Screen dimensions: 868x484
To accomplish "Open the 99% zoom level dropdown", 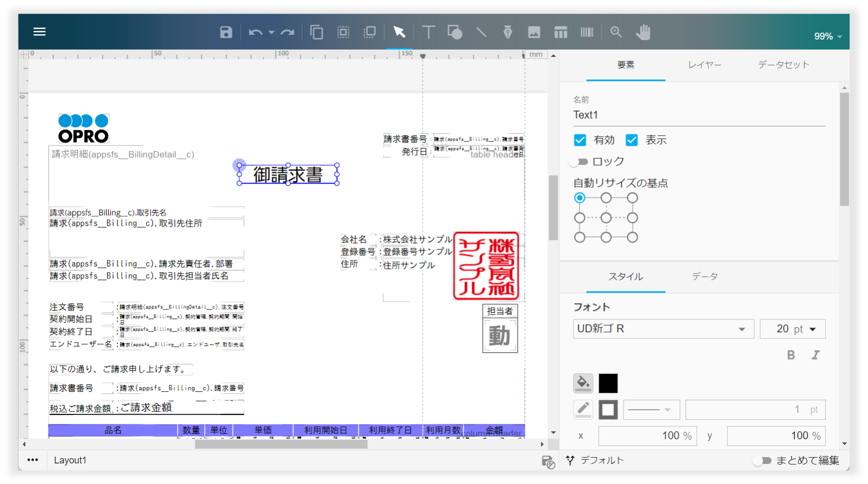I will (x=827, y=36).
